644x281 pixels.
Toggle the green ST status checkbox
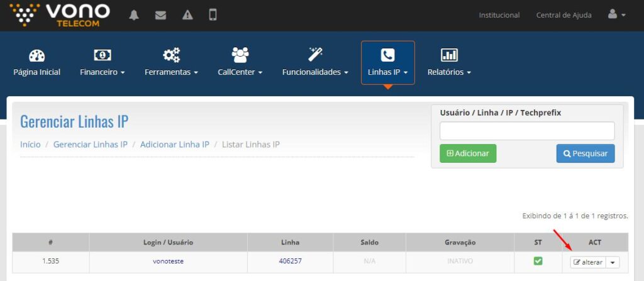point(538,262)
